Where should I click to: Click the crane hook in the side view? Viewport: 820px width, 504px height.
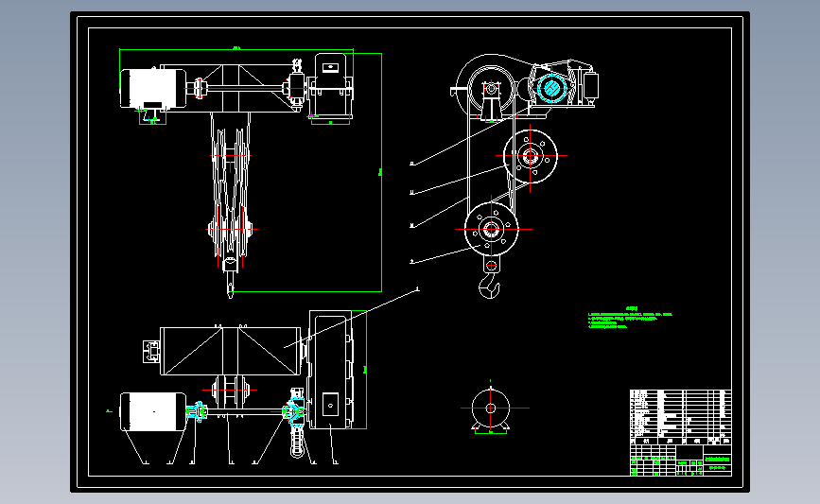pyautogui.click(x=490, y=287)
